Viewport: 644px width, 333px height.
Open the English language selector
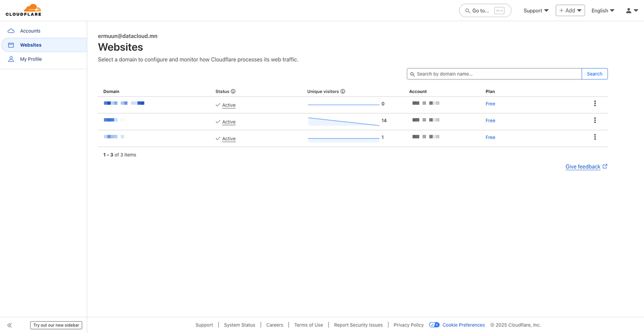(x=603, y=11)
